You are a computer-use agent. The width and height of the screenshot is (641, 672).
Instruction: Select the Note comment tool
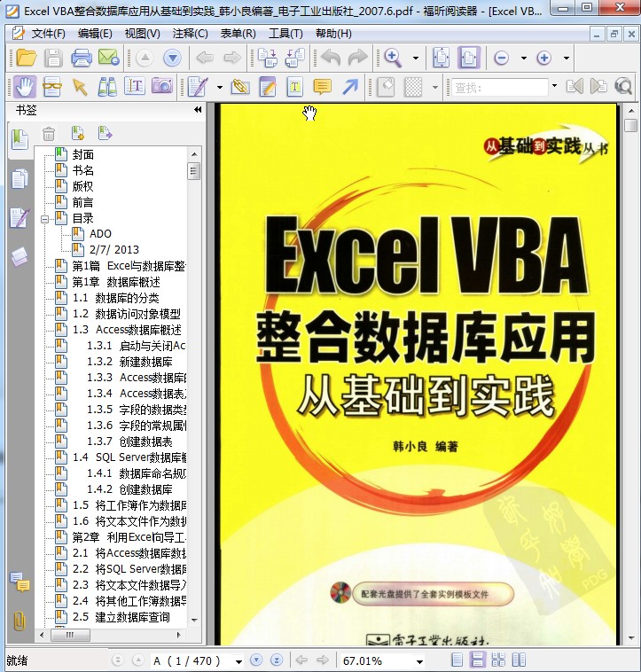[322, 87]
